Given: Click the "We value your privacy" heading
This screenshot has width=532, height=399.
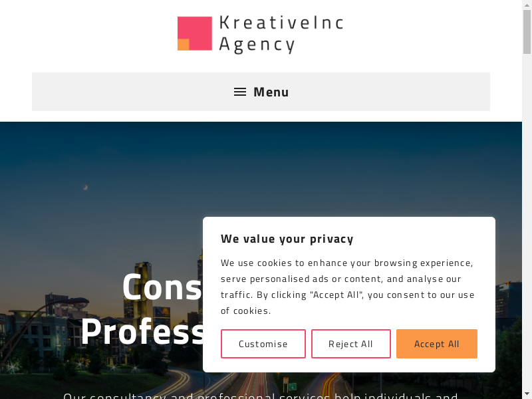Looking at the screenshot, I should pos(287,239).
